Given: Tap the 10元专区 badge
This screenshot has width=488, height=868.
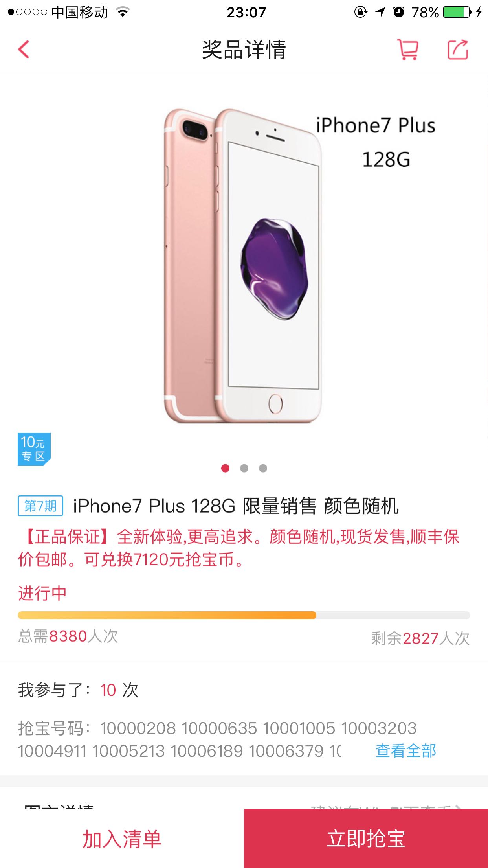Looking at the screenshot, I should pyautogui.click(x=34, y=449).
